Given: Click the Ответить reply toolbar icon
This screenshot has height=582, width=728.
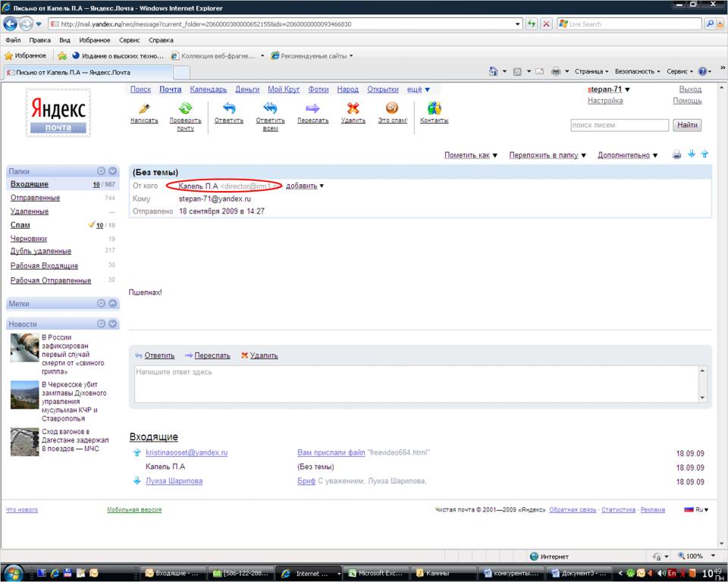Looking at the screenshot, I should [228, 108].
